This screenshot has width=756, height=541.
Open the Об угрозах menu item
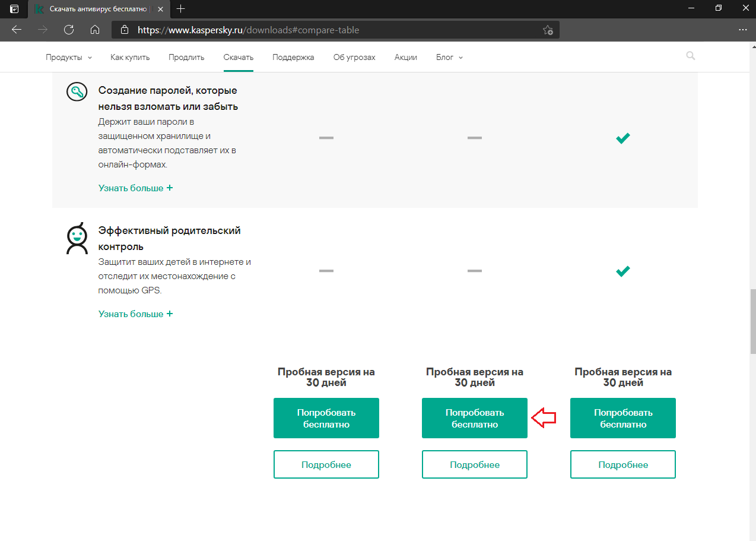click(354, 57)
